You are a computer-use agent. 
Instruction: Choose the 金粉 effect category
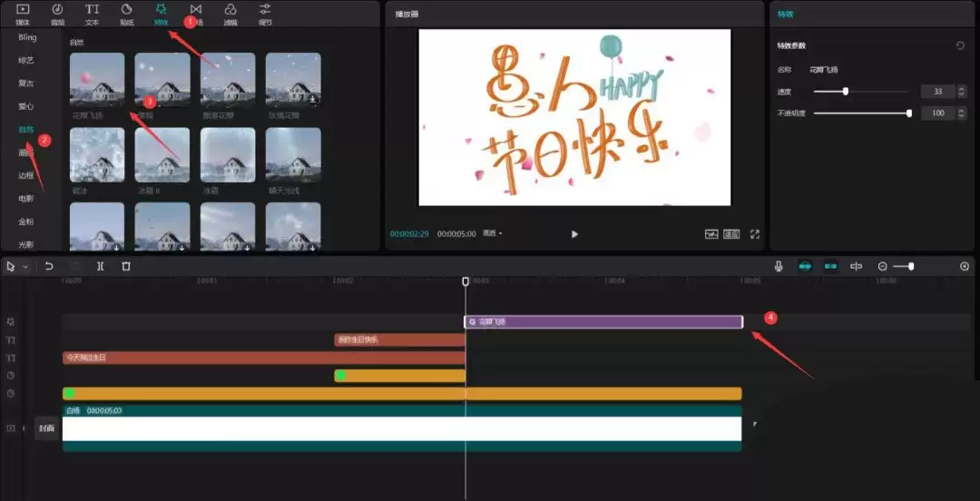pos(26,221)
